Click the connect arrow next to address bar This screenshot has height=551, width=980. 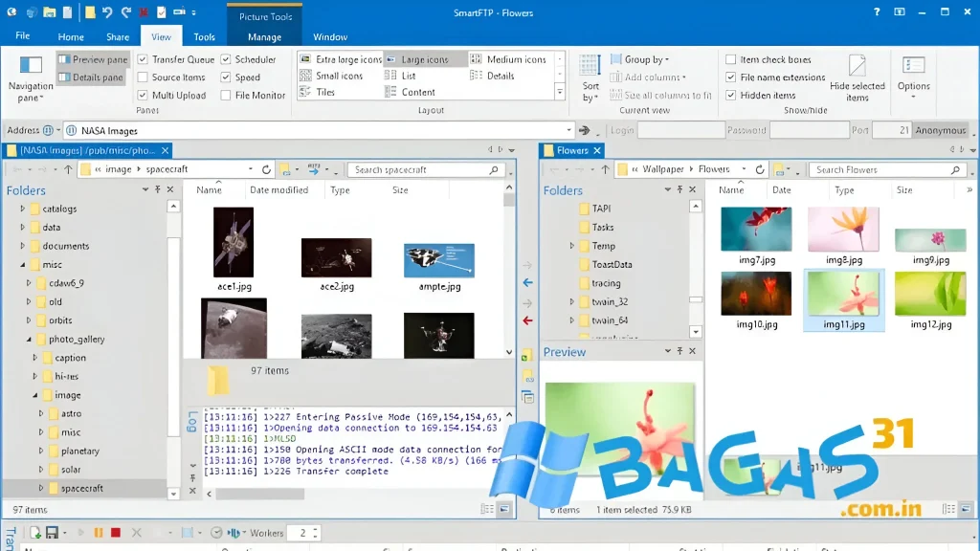(x=584, y=130)
